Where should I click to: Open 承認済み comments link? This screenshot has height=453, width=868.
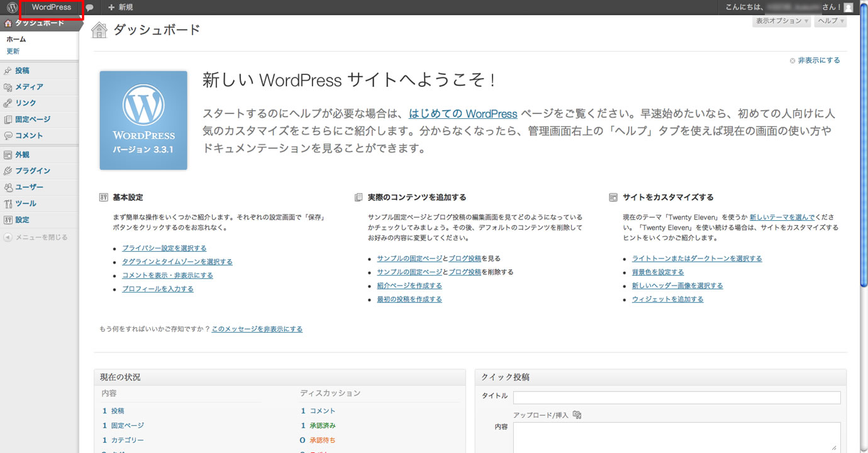point(323,425)
